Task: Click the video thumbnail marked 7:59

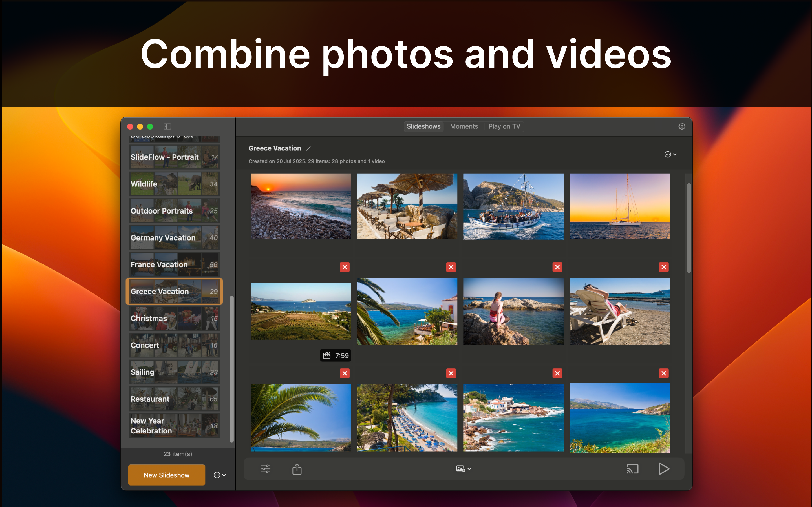Action: click(x=301, y=311)
